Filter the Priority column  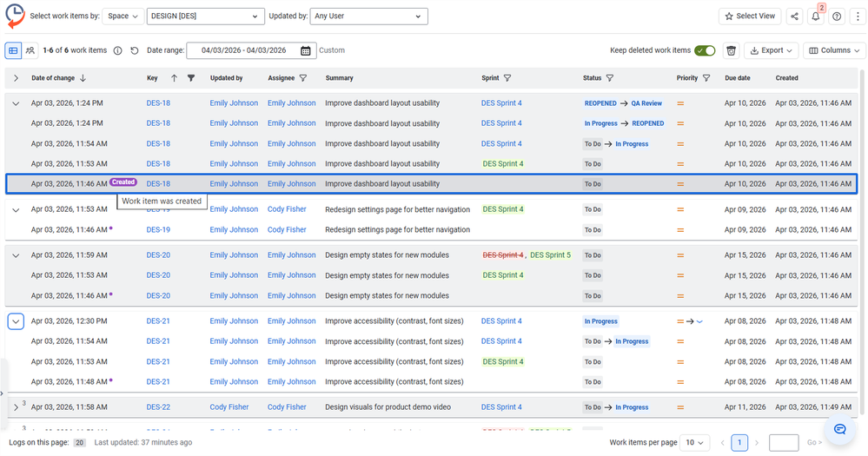coord(706,78)
